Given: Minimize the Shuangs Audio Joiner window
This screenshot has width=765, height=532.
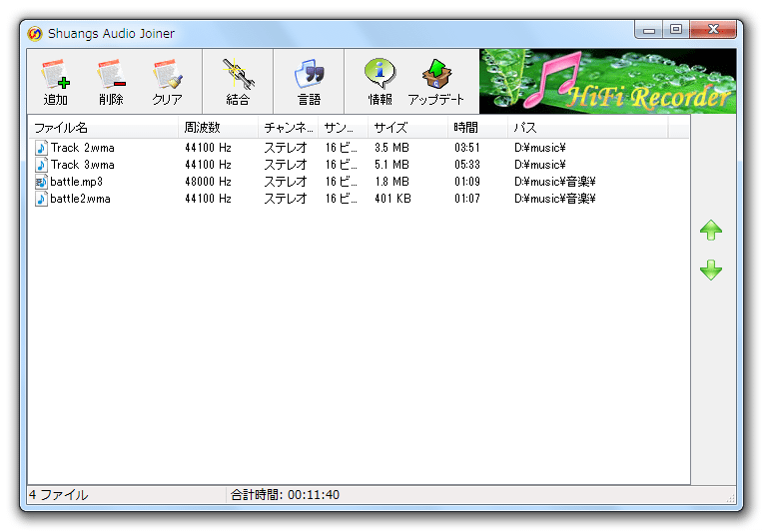Looking at the screenshot, I should tap(649, 30).
